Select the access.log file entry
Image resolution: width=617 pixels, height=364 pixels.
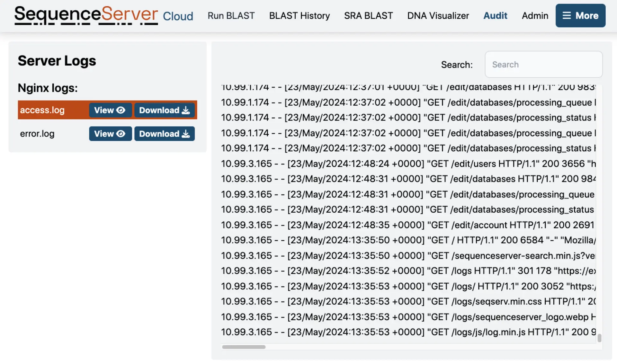pyautogui.click(x=42, y=110)
